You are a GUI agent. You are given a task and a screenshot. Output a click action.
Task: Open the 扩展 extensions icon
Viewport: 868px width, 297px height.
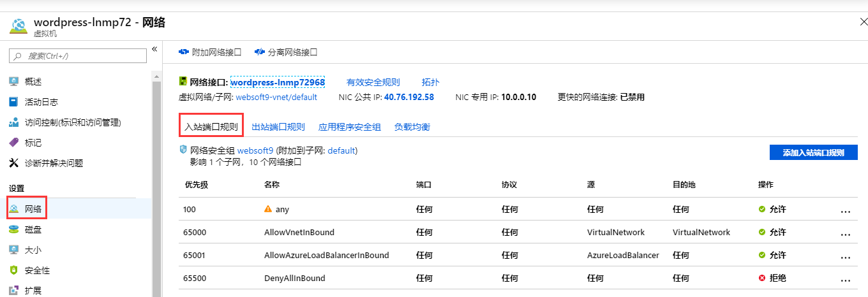click(14, 291)
